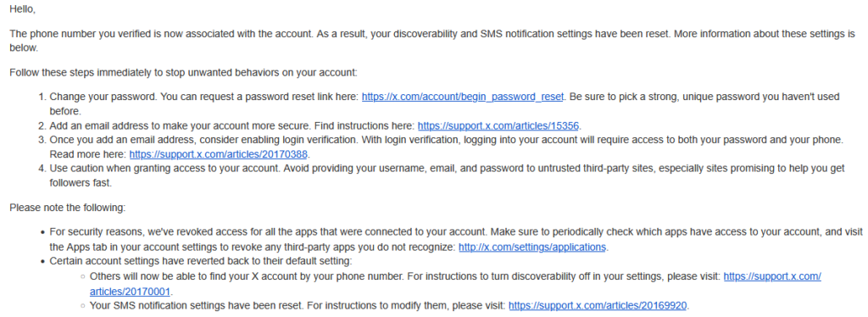Open support article 20170388 link
The height and width of the screenshot is (317, 868).
click(x=219, y=154)
